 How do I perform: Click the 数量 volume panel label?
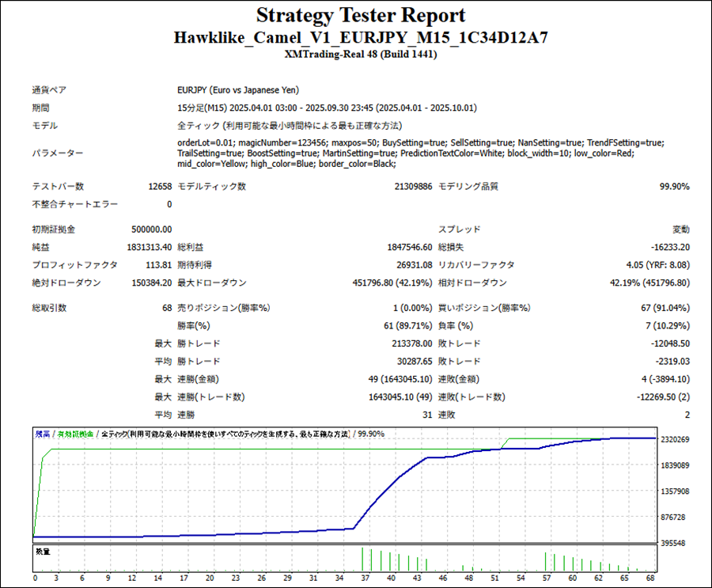[x=42, y=549]
